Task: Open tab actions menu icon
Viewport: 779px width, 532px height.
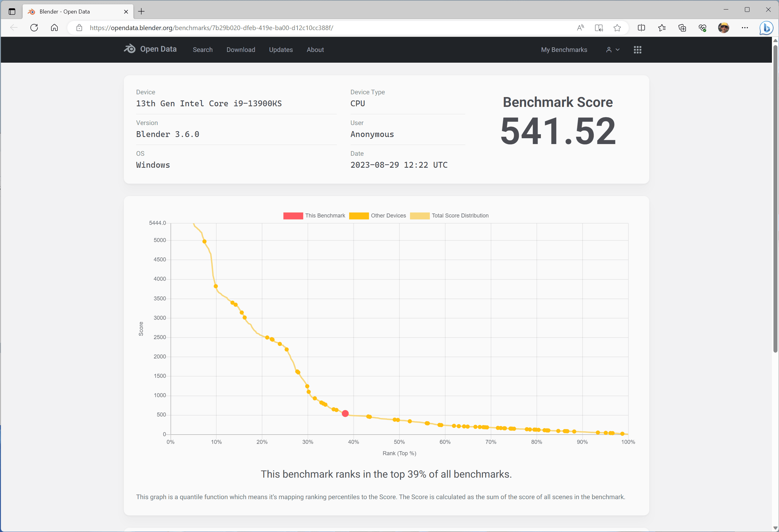Action: [x=12, y=11]
